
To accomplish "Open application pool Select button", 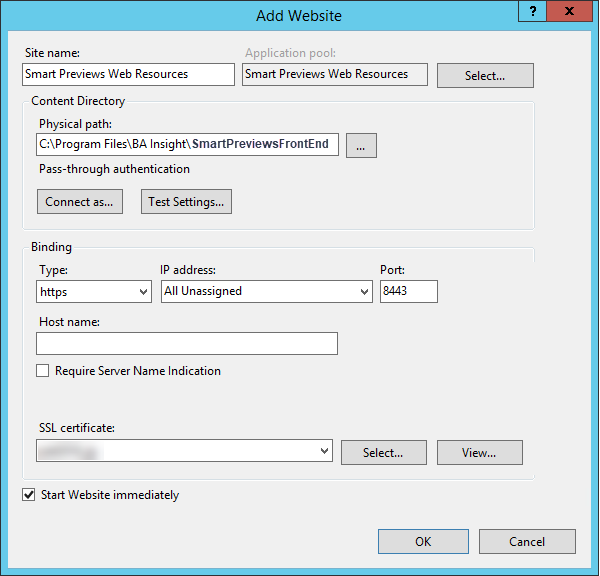I will click(x=485, y=76).
